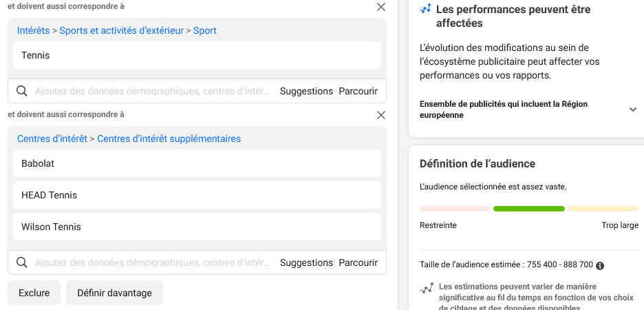644x310 pixels.
Task: Focus the search field below Wilson Tennis
Action: (x=153, y=262)
